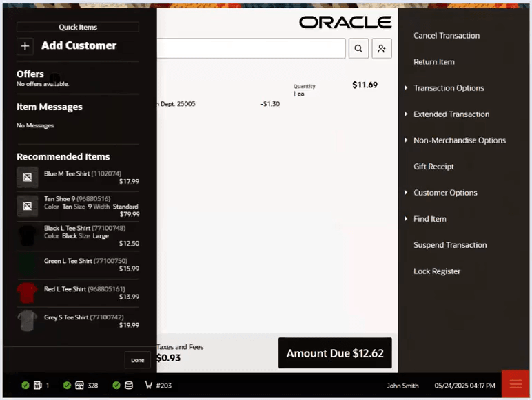Select Red L Tee Shirt thumbnail
This screenshot has height=400, width=532.
coord(27,293)
